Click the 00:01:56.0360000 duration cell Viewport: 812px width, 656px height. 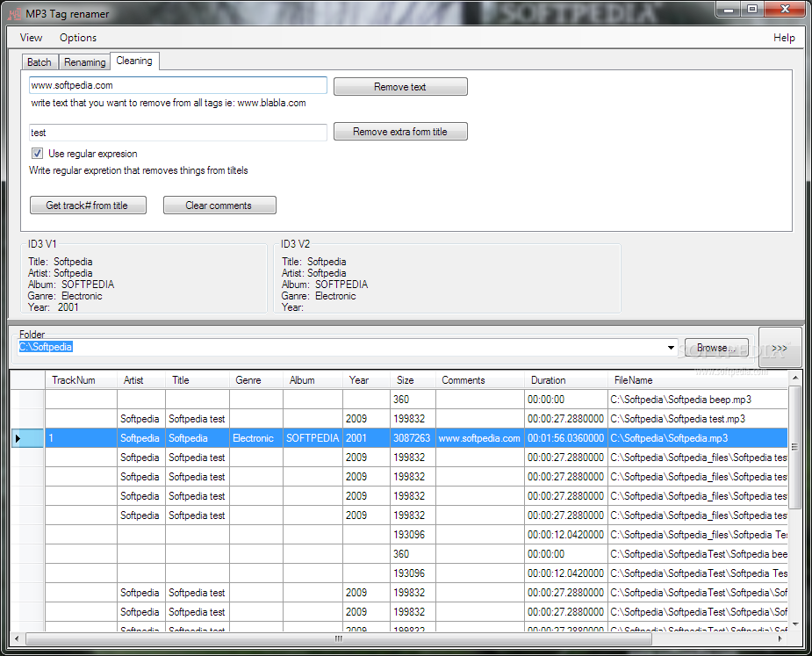[x=566, y=438]
